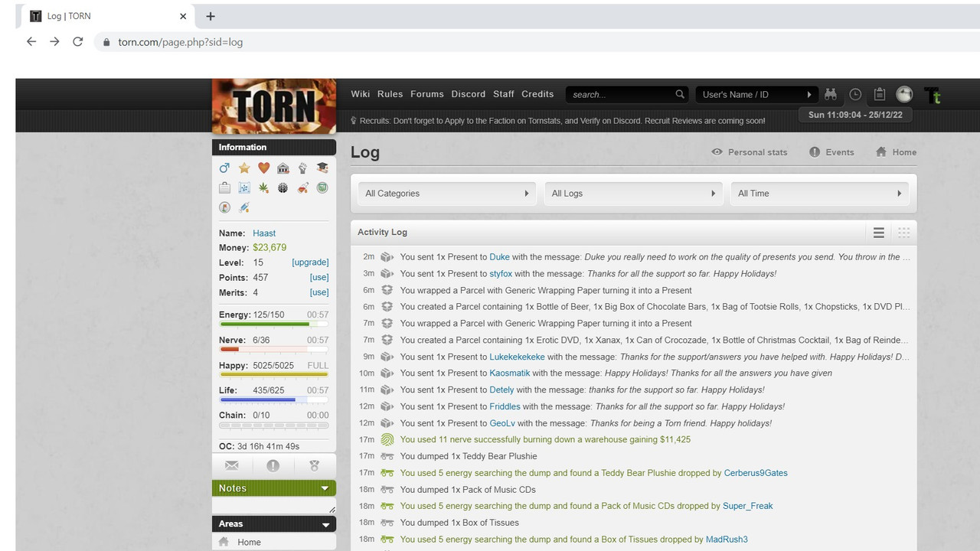Click the upgrade link beside Level
The width and height of the screenshot is (980, 551).
[310, 262]
